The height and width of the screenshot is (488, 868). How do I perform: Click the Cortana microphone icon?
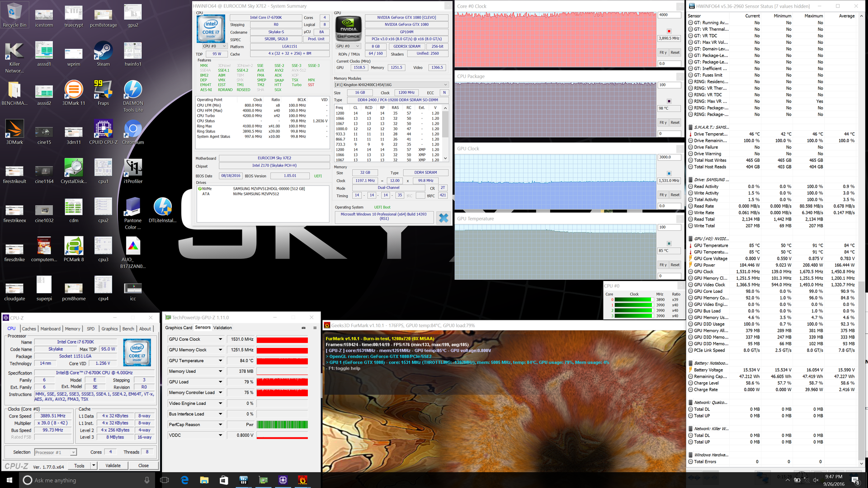pyautogui.click(x=147, y=480)
